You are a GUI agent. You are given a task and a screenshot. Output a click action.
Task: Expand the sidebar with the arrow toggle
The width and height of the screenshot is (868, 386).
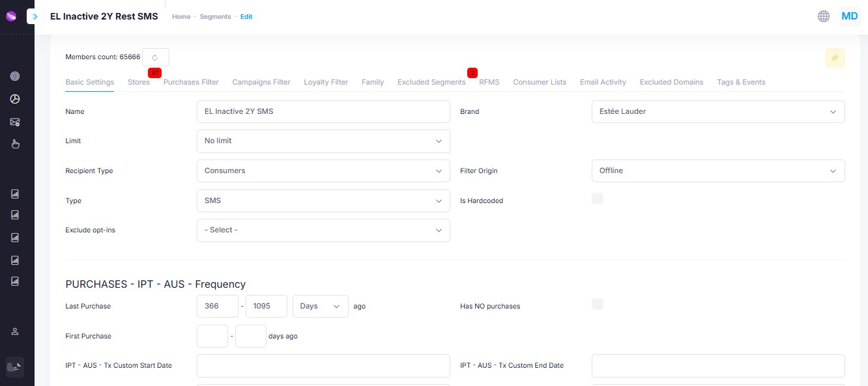(35, 16)
